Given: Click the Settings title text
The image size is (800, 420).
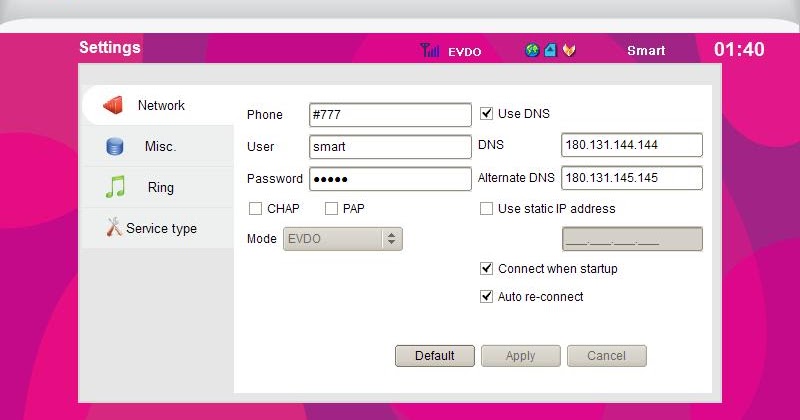Looking at the screenshot, I should (x=110, y=47).
